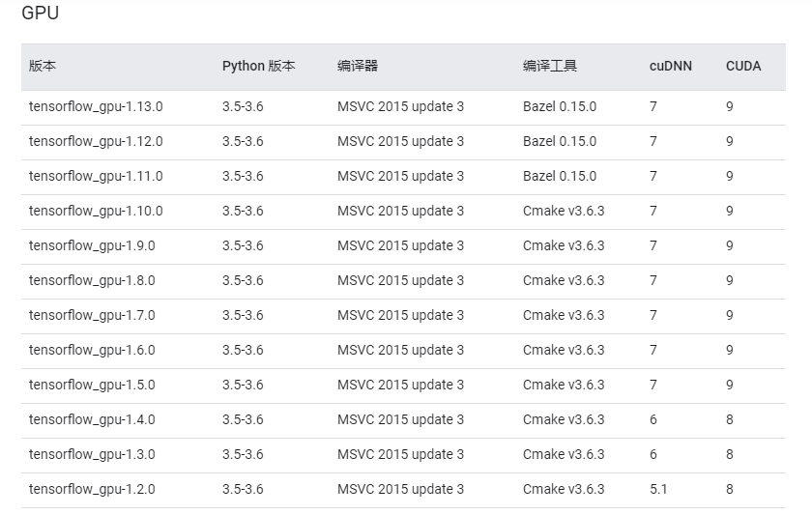
Task: Select tensorflow_gpu-1.6.0 cell
Action: (92, 350)
